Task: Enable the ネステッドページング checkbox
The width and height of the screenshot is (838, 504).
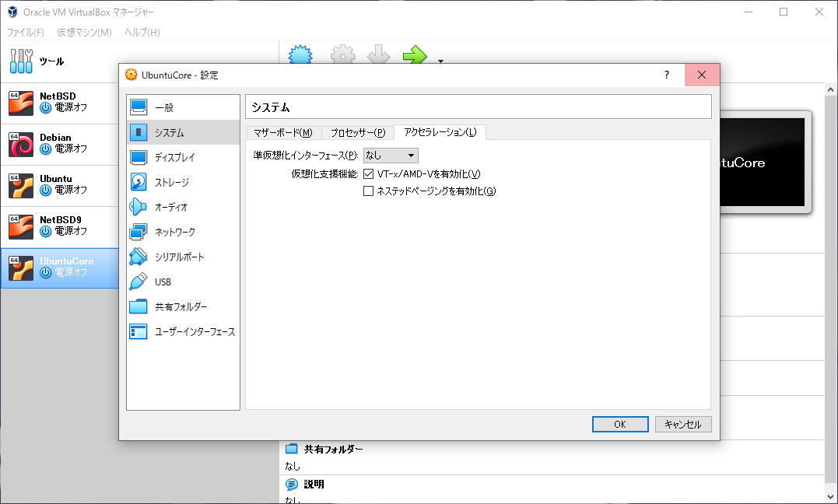Action: click(x=368, y=191)
